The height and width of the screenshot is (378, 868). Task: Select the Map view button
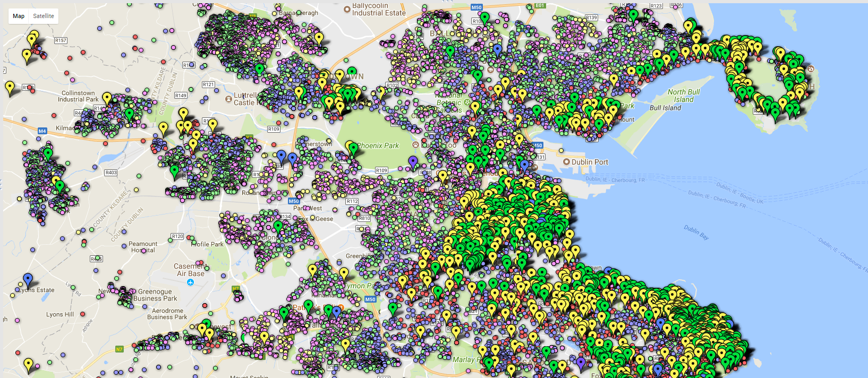coord(19,16)
